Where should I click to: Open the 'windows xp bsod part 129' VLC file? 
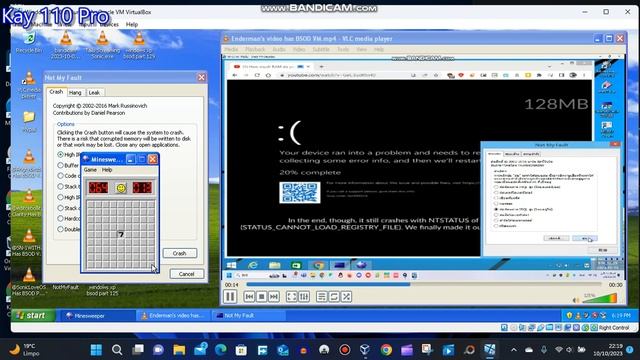click(x=139, y=45)
